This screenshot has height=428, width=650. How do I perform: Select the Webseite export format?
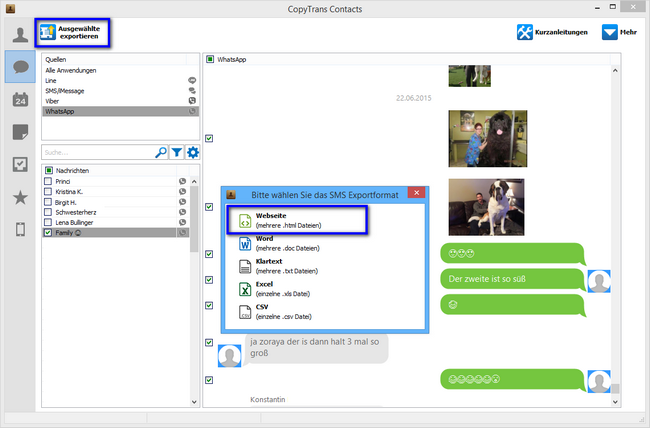pos(294,221)
